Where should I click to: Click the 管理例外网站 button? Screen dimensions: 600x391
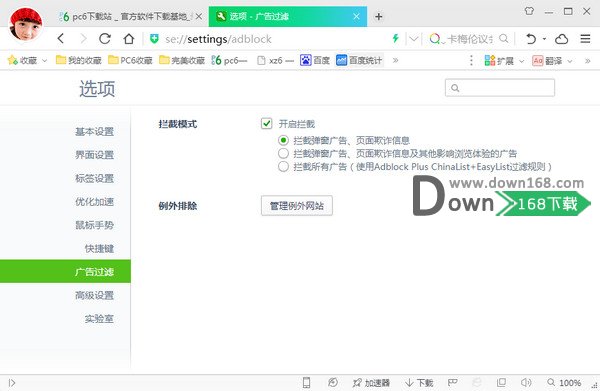coord(297,206)
